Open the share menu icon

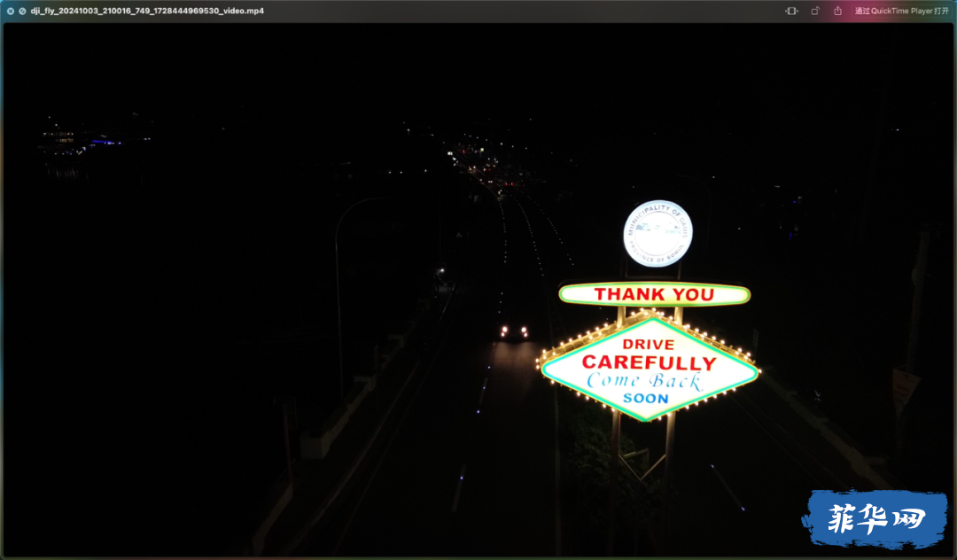838,11
